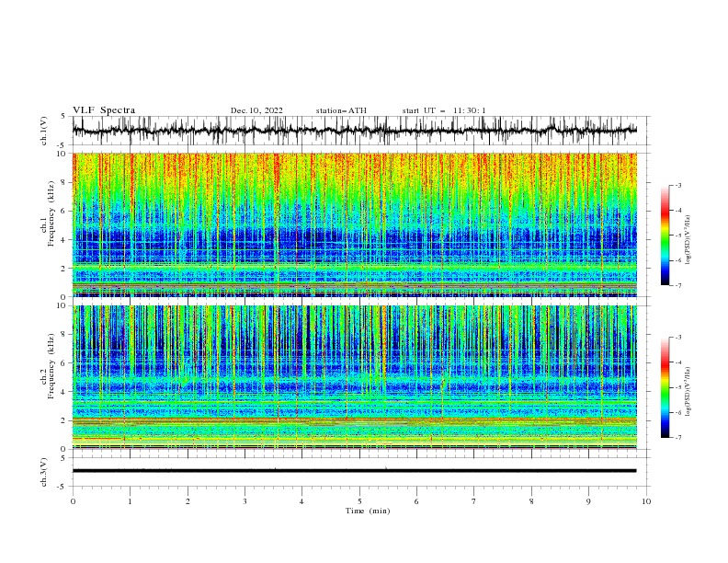The height and width of the screenshot is (563, 728).
Task: Click the "-7" tick on upper color bar
Action: (677, 285)
